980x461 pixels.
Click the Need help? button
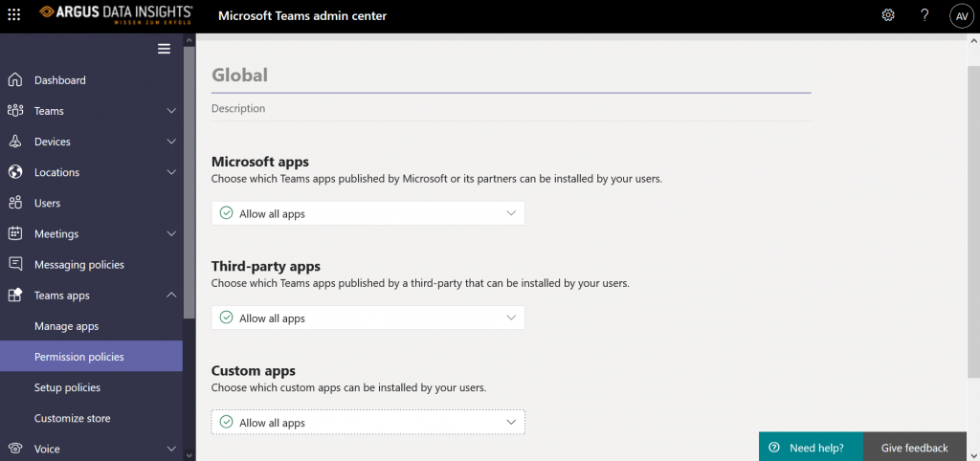(x=811, y=448)
